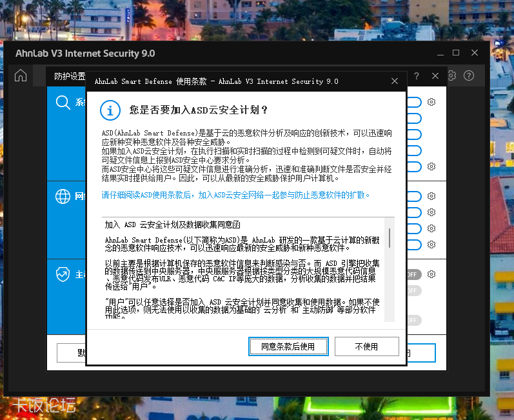
Task: Click 不使用 decline button
Action: pos(366,346)
